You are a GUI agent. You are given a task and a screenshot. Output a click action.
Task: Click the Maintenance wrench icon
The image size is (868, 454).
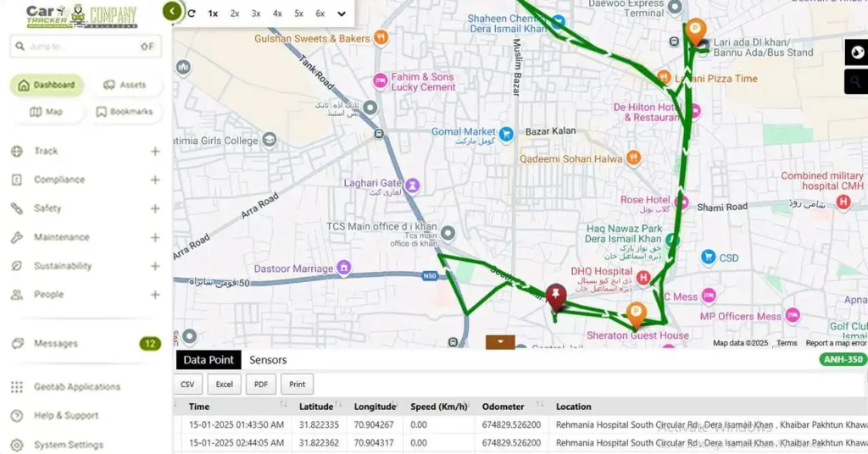(17, 237)
